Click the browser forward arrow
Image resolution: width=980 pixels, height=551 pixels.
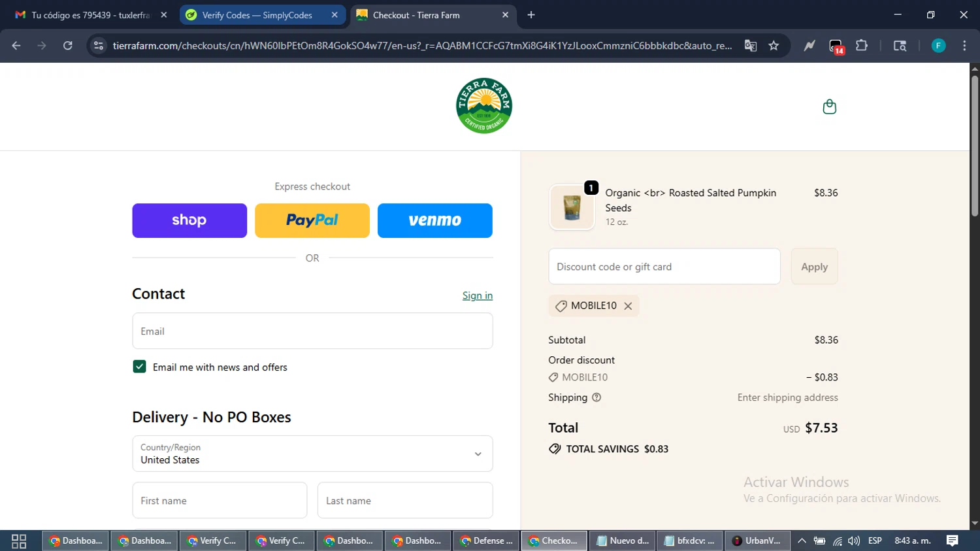click(42, 46)
